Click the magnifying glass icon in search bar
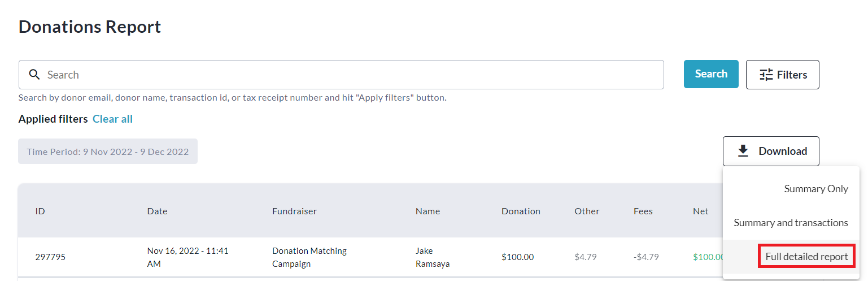 [x=34, y=75]
